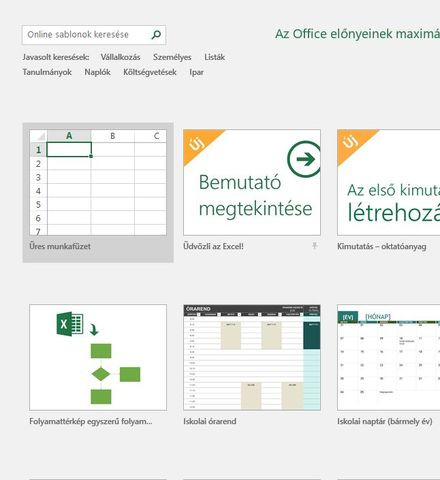Open the Tanulmányok suggested search

point(47,72)
